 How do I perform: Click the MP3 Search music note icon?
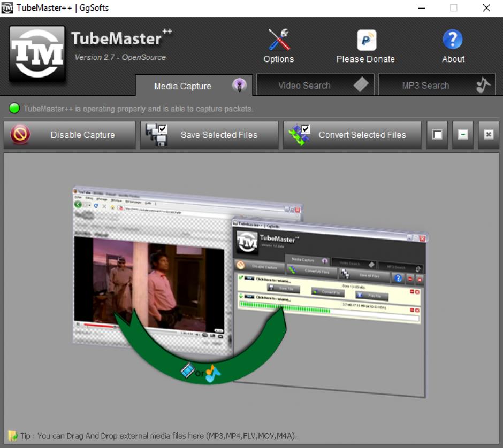[483, 85]
